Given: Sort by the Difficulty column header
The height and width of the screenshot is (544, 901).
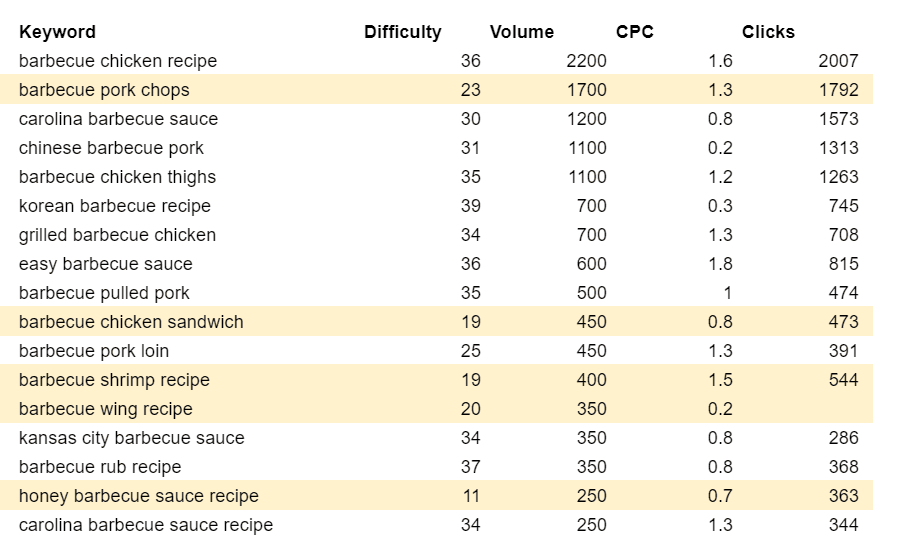Looking at the screenshot, I should coord(402,32).
